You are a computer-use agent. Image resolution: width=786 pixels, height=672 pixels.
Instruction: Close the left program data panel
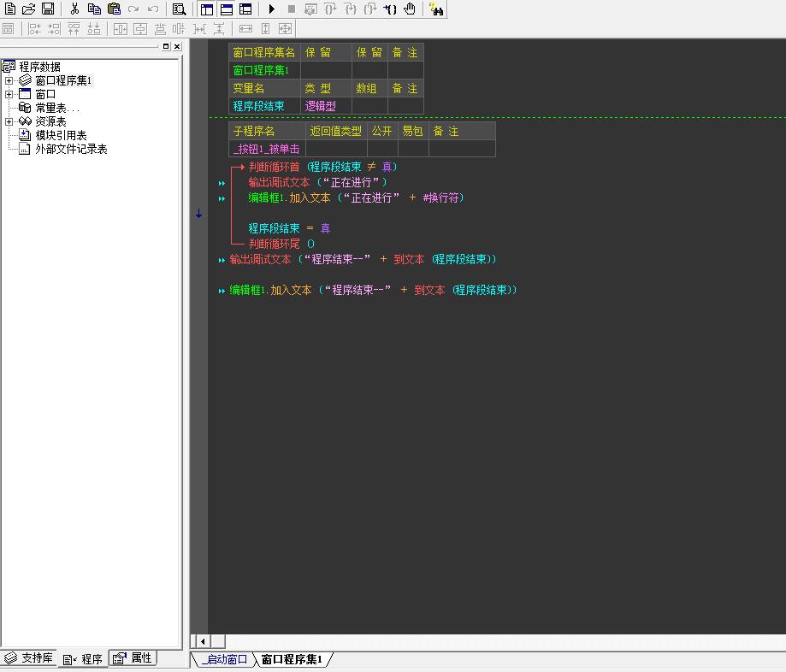[x=177, y=46]
